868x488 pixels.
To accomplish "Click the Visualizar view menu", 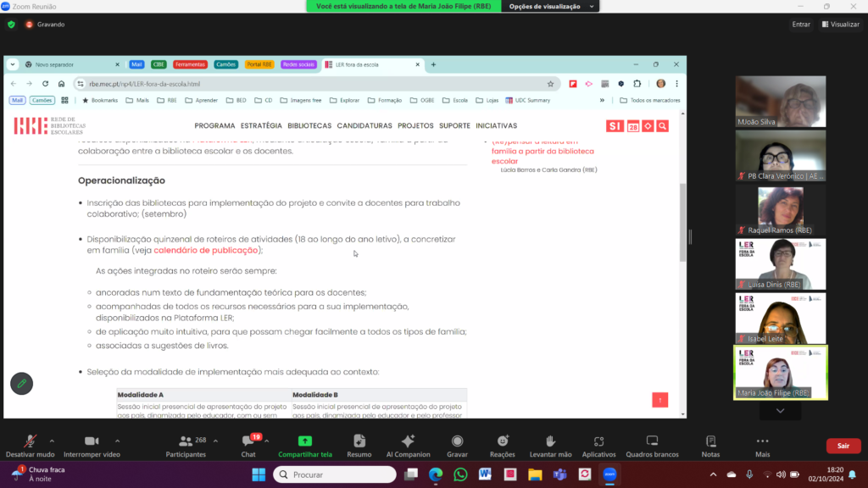I will pos(839,25).
